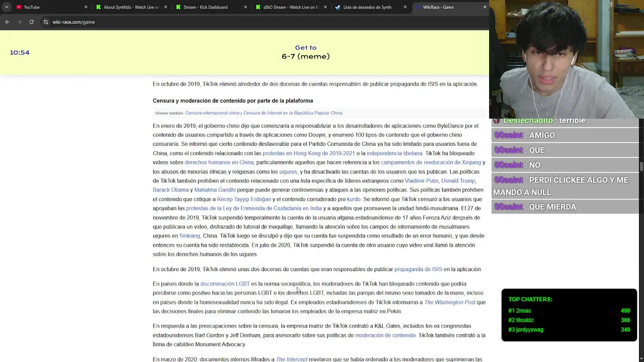Open Censura de Internet en la República Popular China
The height and width of the screenshot is (362, 644).
pyautogui.click(x=293, y=113)
